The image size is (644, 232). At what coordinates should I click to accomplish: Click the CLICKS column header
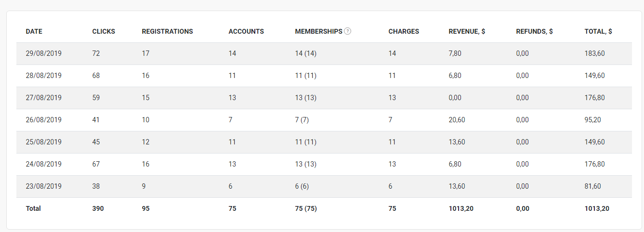click(x=104, y=31)
